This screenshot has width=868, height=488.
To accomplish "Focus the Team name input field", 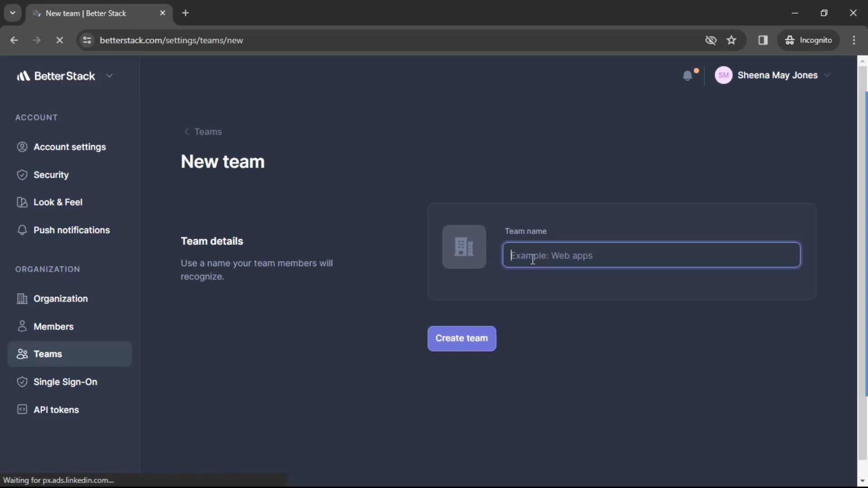I will (x=651, y=255).
